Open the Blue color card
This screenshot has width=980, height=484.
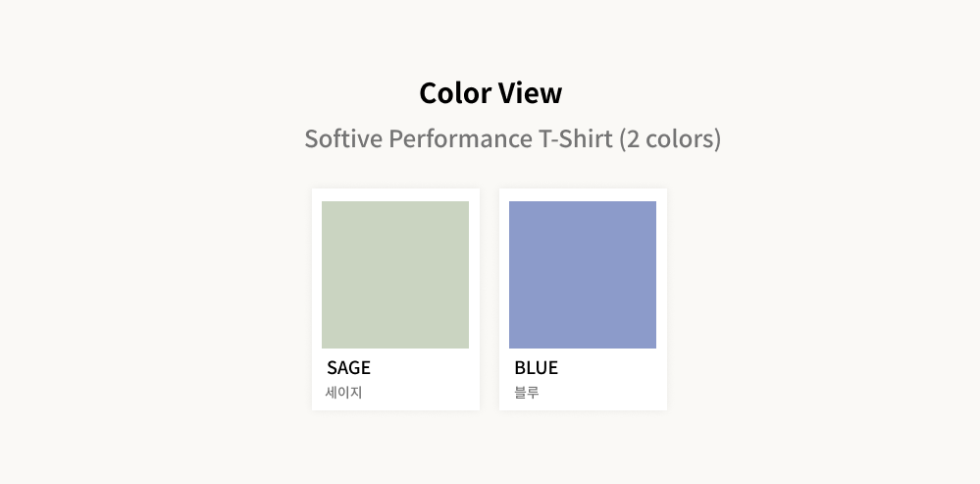(x=583, y=298)
